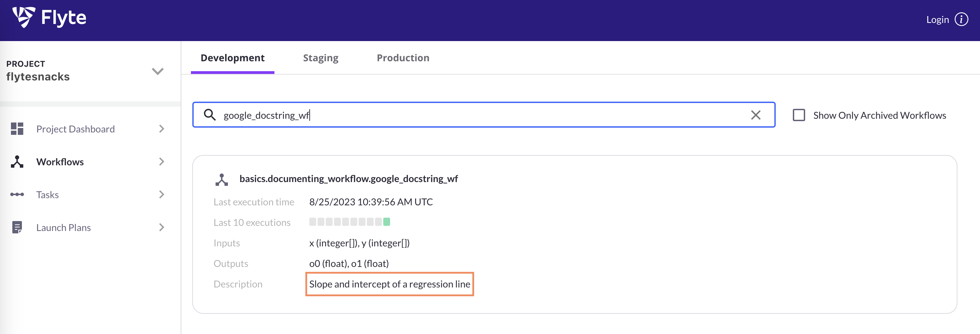Image resolution: width=980 pixels, height=334 pixels.
Task: Expand the Tasks chevron
Action: [x=162, y=194]
